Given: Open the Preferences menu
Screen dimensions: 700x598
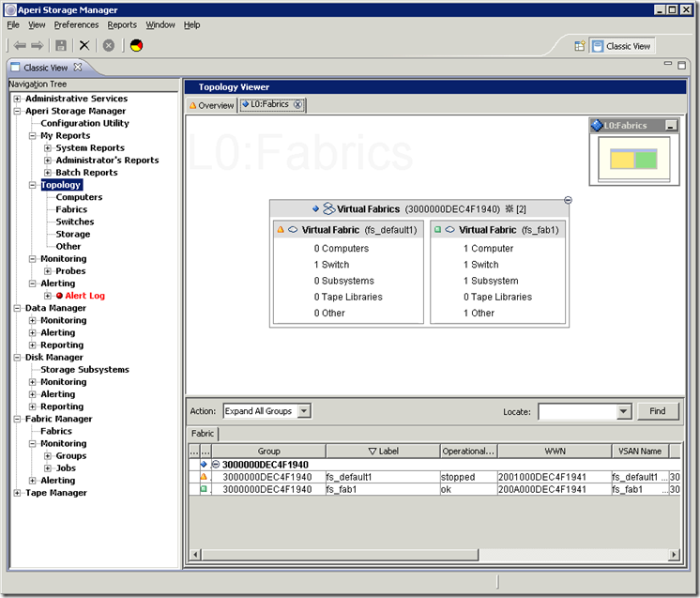Looking at the screenshot, I should [x=76, y=25].
